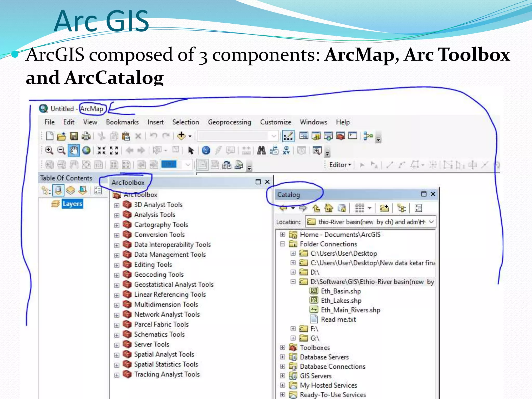Viewport: 532px width, 399px height.
Task: Select GIS Servers in Catalog
Action: [x=316, y=376]
